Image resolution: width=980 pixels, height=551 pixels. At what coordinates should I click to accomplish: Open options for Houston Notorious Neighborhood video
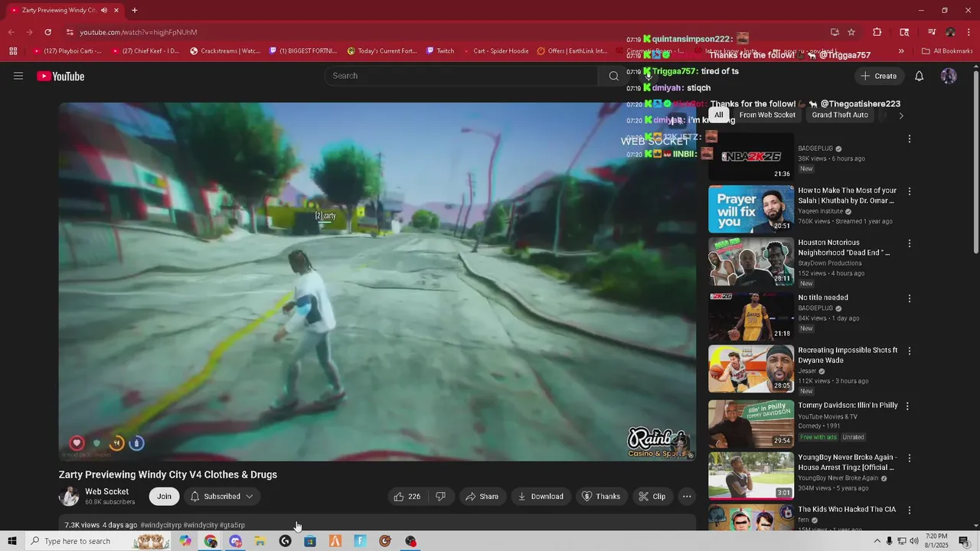click(x=910, y=243)
